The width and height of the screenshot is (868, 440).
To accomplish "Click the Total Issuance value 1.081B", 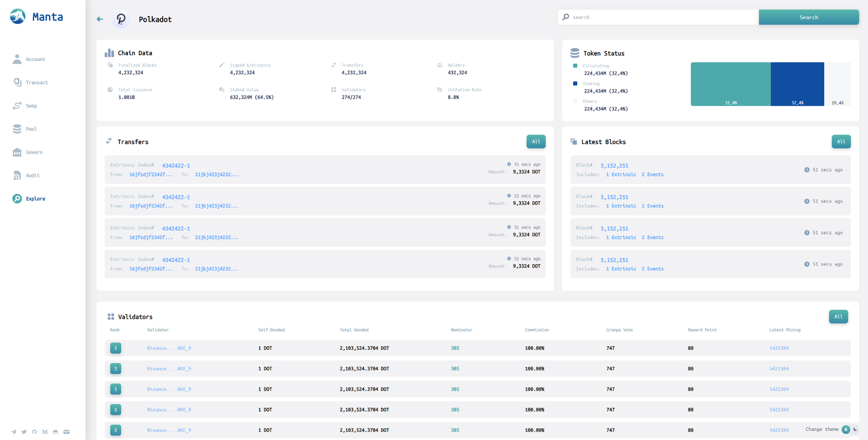I will click(127, 98).
